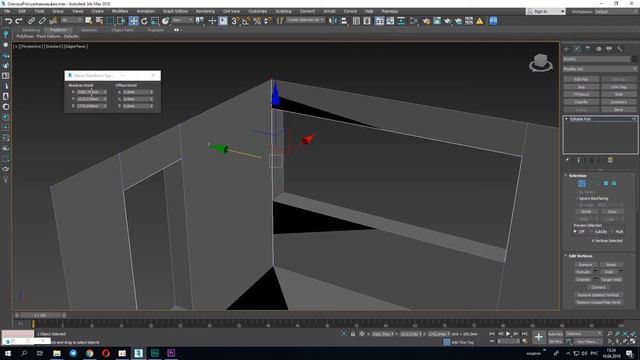This screenshot has height=360, width=640.
Task: Expand the Editable Poly stack entry
Action: tap(566, 119)
